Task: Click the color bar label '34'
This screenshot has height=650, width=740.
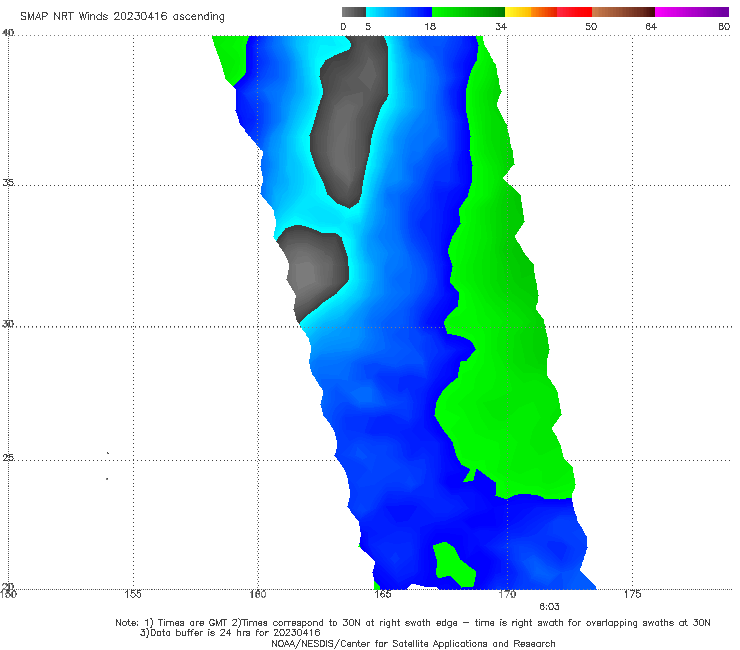Action: (x=501, y=27)
